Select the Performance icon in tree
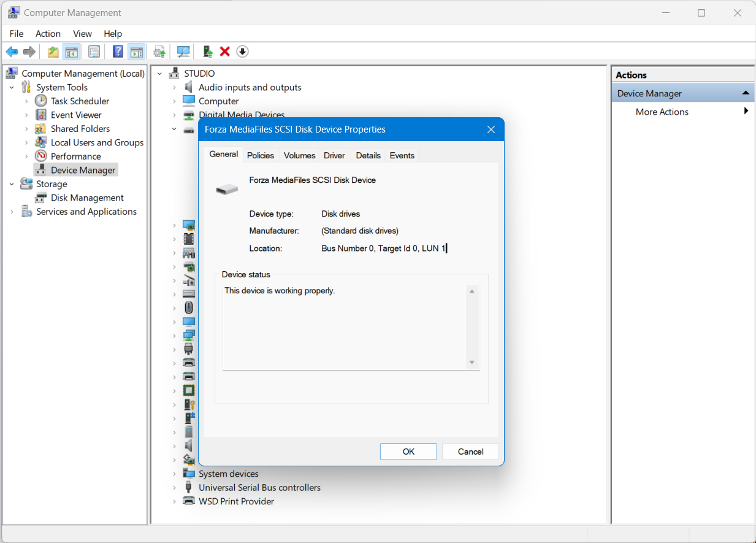 (41, 156)
